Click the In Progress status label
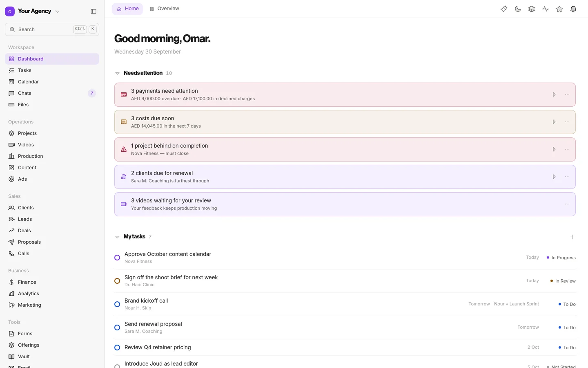 (x=561, y=258)
